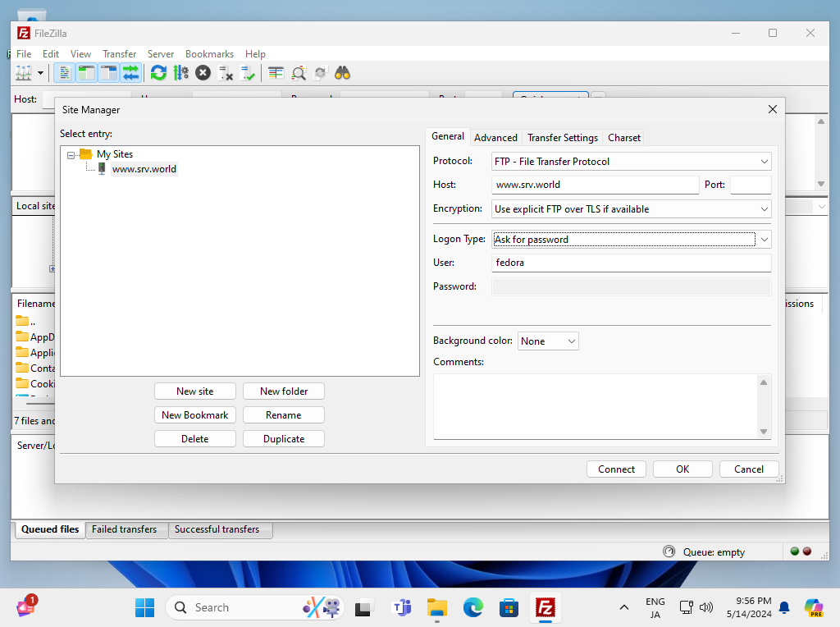The image size is (840, 627).
Task: Click the User field containing fedora
Action: click(x=631, y=263)
